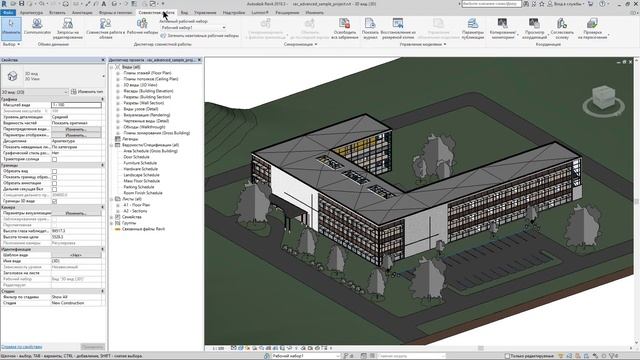
Task: Toggle Editable Only (Только редактируемые) in status bar
Action: click(530, 356)
